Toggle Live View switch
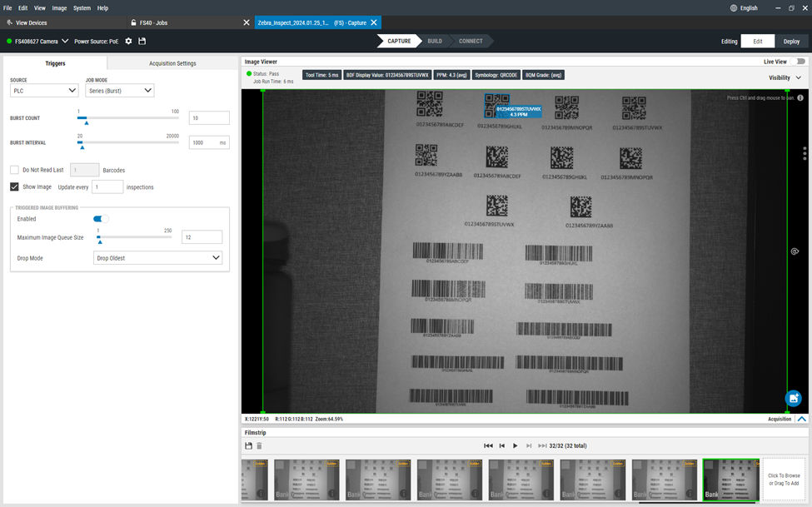 click(x=798, y=62)
